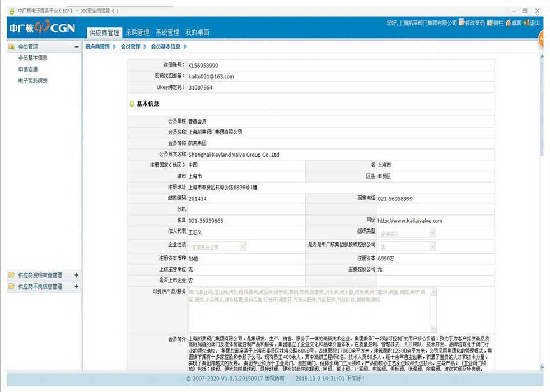Click the orange floating widget at right edge
Image resolution: width=550 pixels, height=392 pixels.
pos(540,39)
